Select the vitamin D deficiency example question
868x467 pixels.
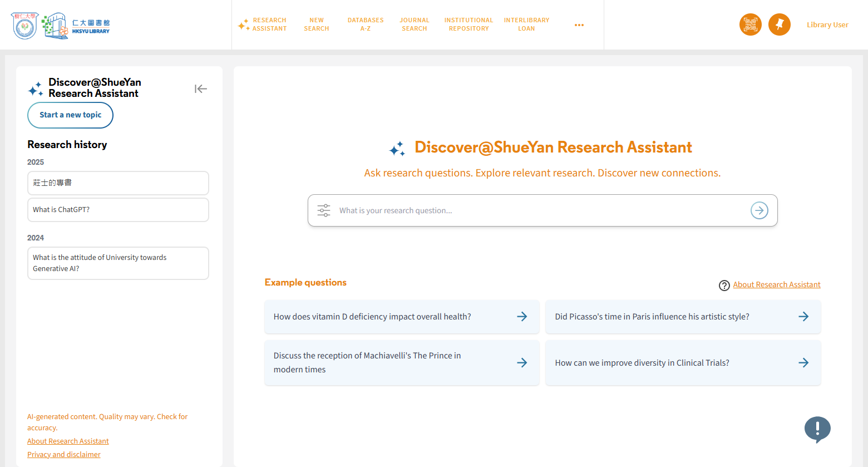click(x=401, y=317)
